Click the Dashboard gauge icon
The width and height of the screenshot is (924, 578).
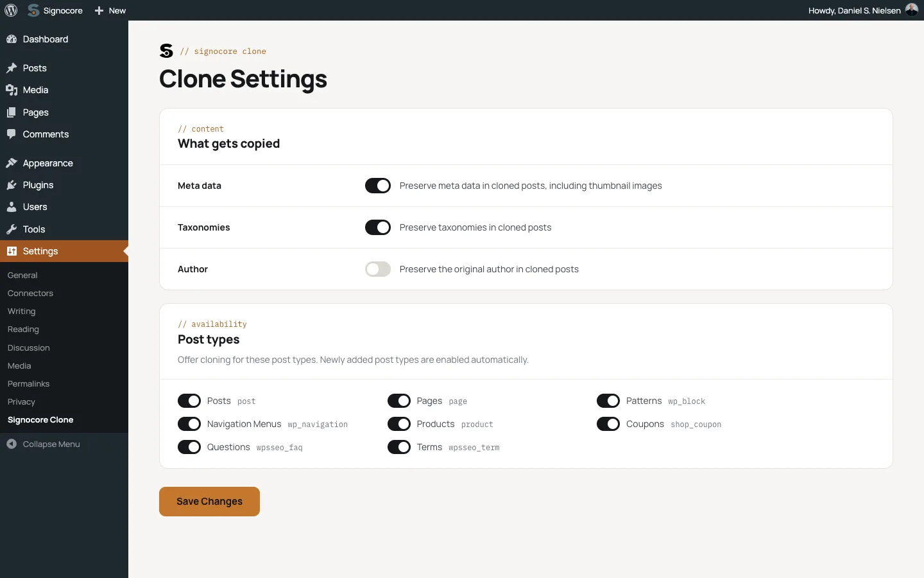(12, 39)
